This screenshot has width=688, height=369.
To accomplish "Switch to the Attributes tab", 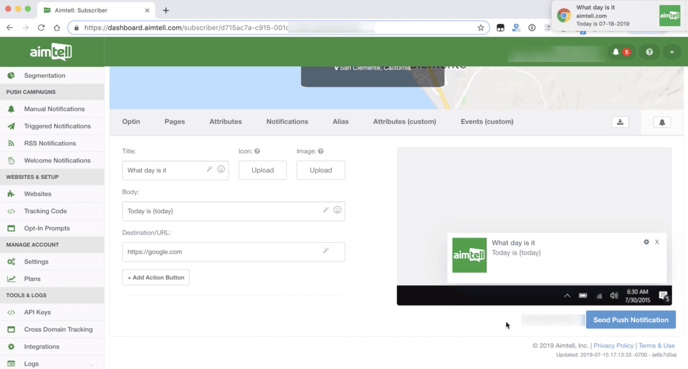I will point(226,122).
